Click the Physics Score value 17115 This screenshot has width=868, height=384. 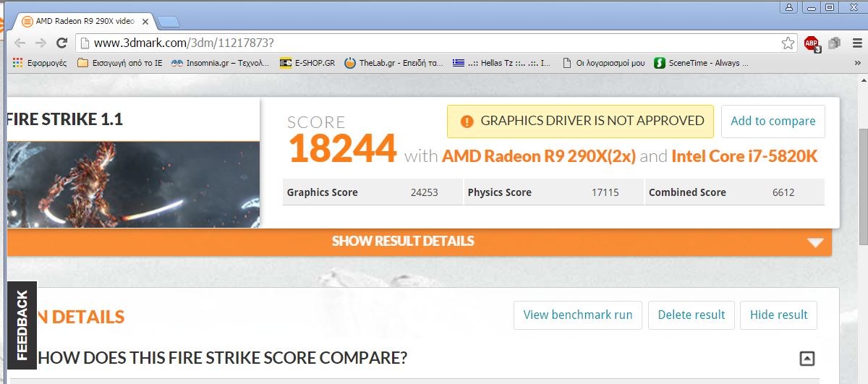point(605,192)
